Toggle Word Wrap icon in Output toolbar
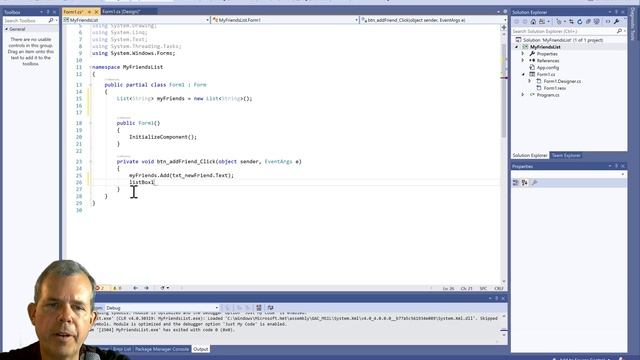Viewport: 640px width, 360px height. 270,308
